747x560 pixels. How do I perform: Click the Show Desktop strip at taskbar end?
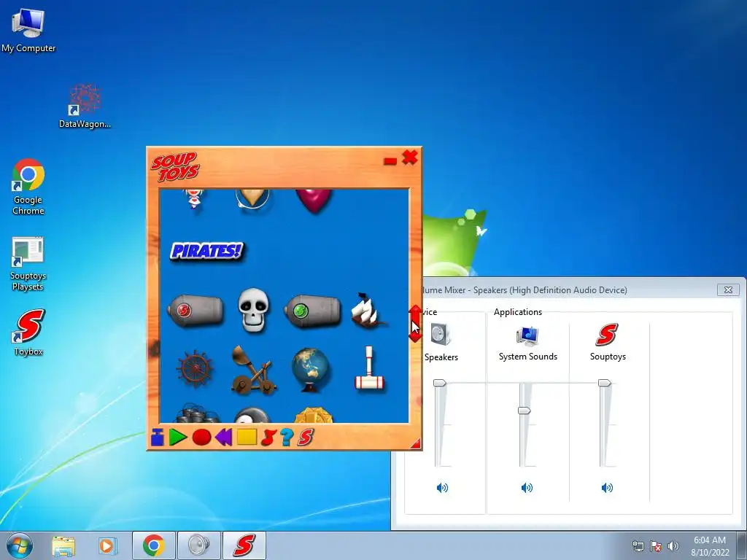click(741, 545)
